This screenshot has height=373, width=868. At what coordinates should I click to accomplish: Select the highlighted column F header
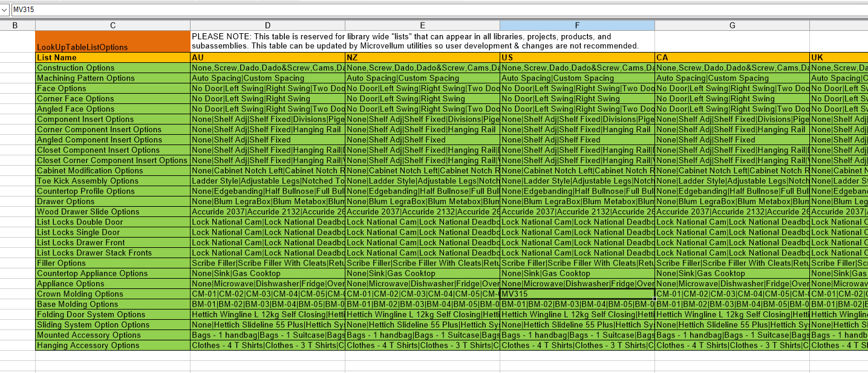pyautogui.click(x=577, y=25)
